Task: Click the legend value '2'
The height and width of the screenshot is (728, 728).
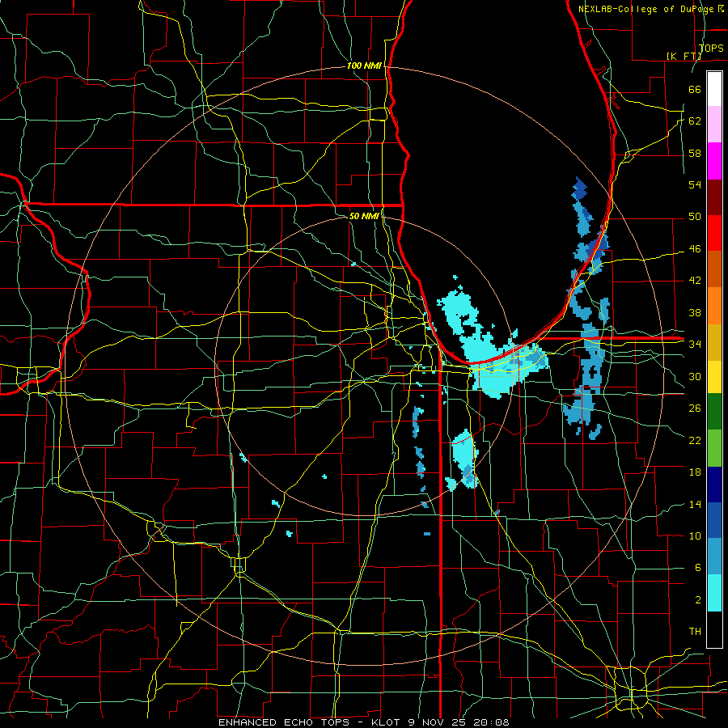Action: (698, 600)
